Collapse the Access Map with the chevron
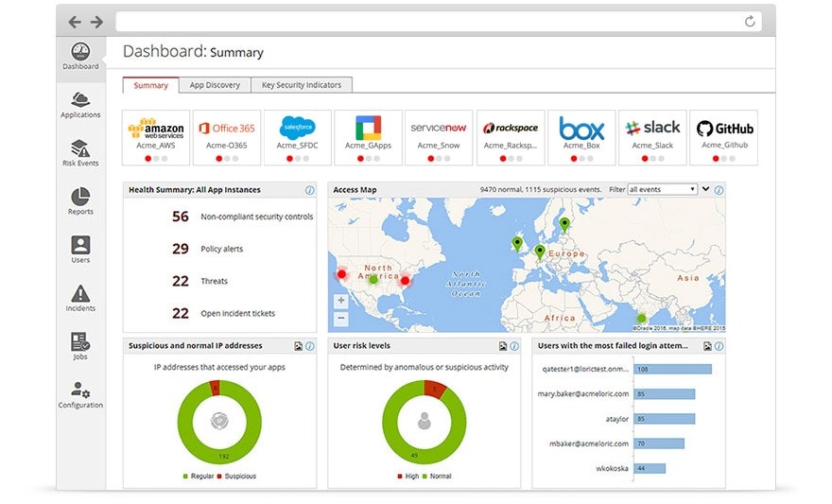Image resolution: width=832 pixels, height=504 pixels. tap(705, 189)
